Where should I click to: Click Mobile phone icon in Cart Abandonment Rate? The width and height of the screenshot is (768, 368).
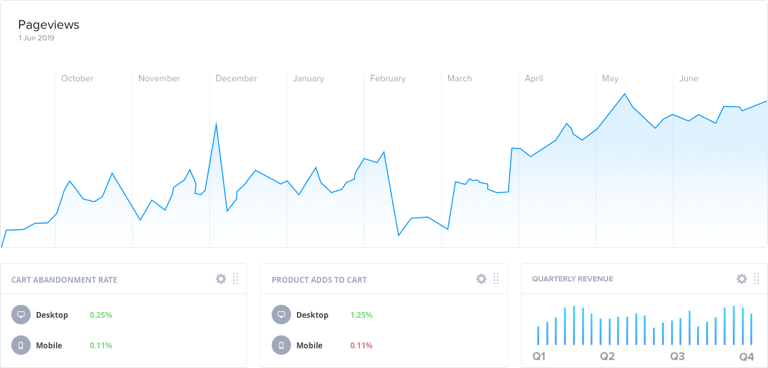21,345
